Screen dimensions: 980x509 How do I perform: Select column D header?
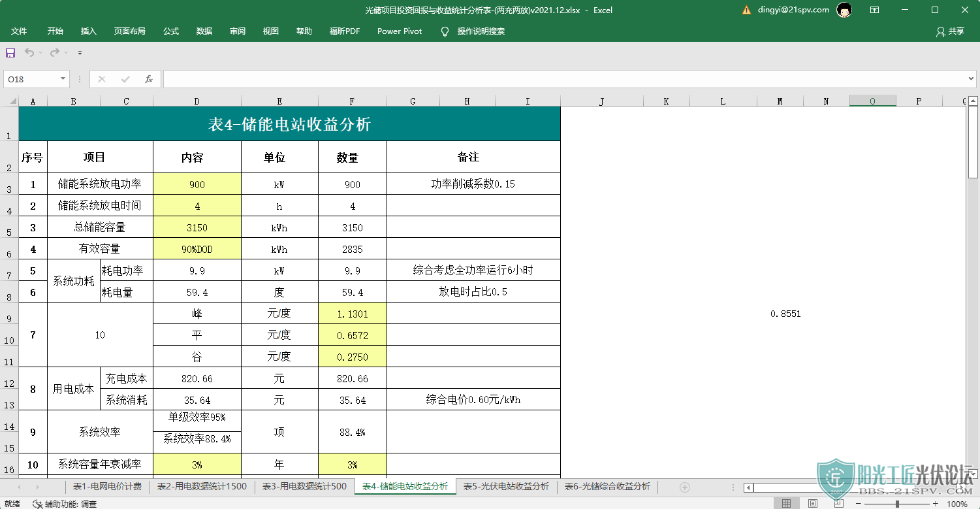pos(197,101)
